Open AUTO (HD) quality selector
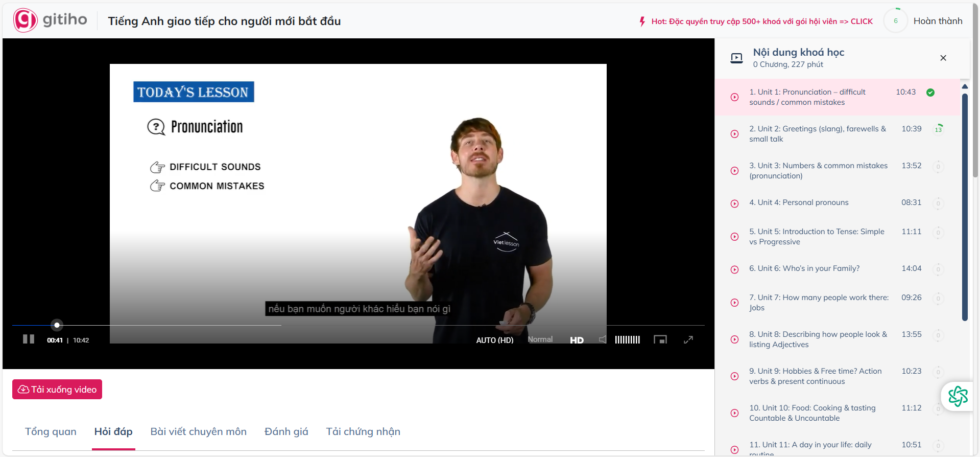Screen dimensions: 980x457 [494, 340]
